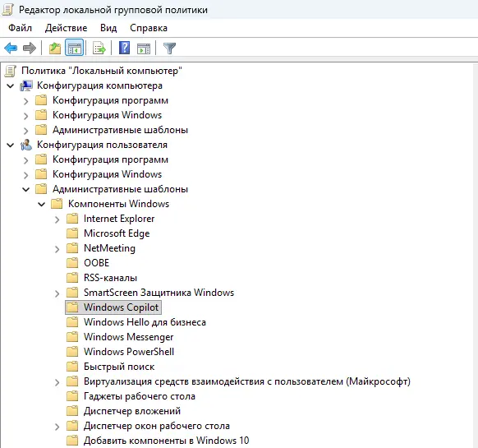Select SmartScreen Защитника Windows item
The image size is (478, 448).
click(159, 293)
